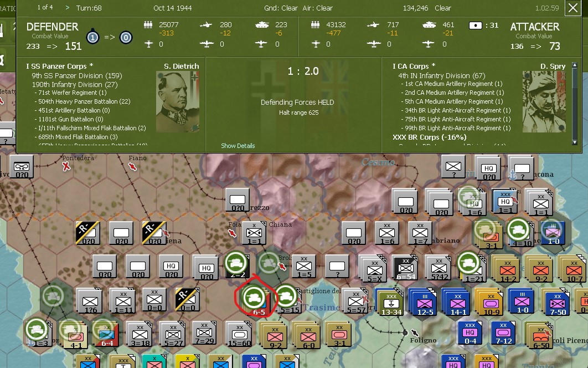588x368 pixels.
Task: Select the pink air unit counter labeled 12-5
Action: point(424,303)
